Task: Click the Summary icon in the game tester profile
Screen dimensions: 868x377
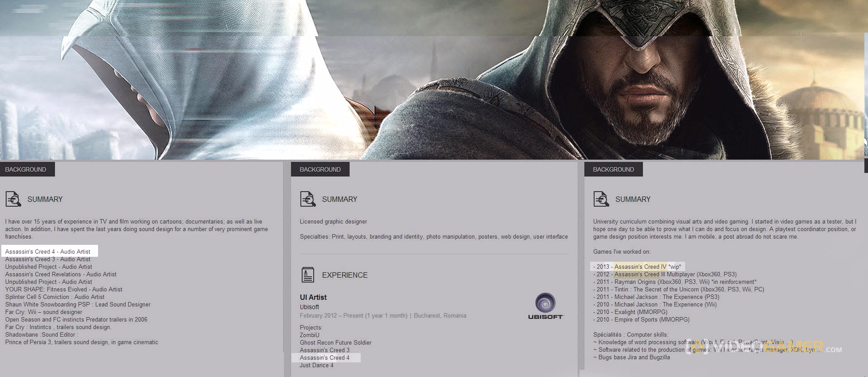Action: click(x=601, y=199)
